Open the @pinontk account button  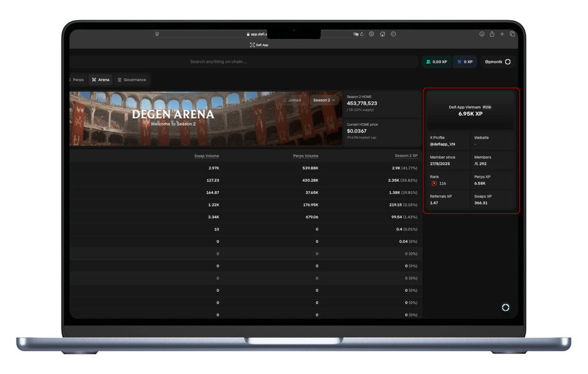click(497, 62)
